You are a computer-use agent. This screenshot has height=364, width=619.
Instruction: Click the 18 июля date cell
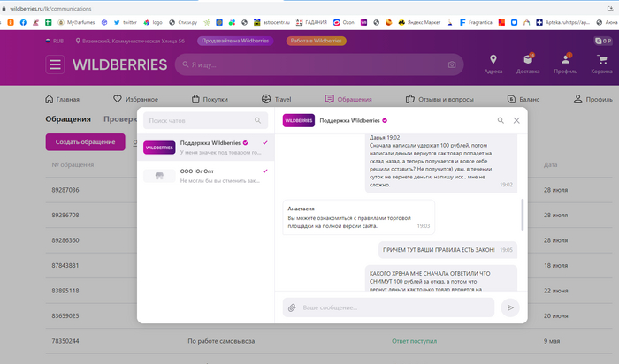click(x=555, y=265)
